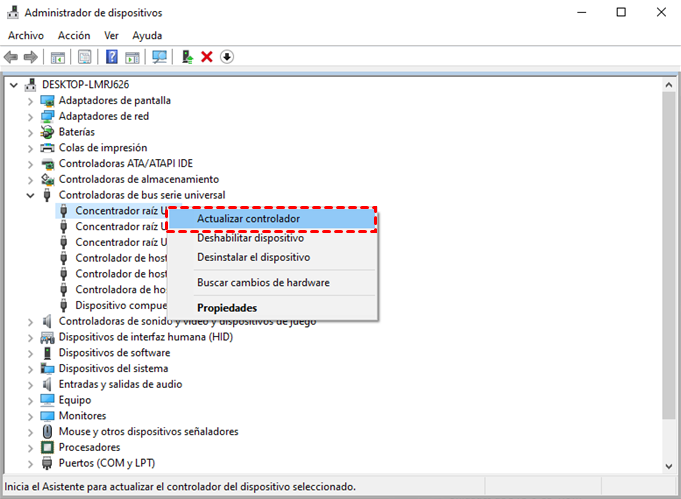Click the black down-arrow disable device icon

pyautogui.click(x=227, y=57)
